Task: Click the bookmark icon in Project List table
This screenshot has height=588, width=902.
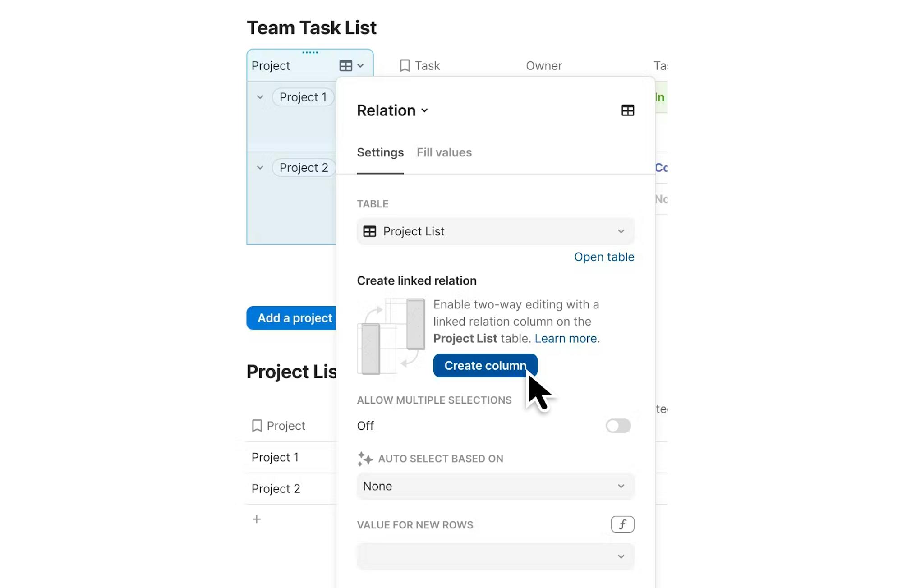Action: (x=257, y=426)
